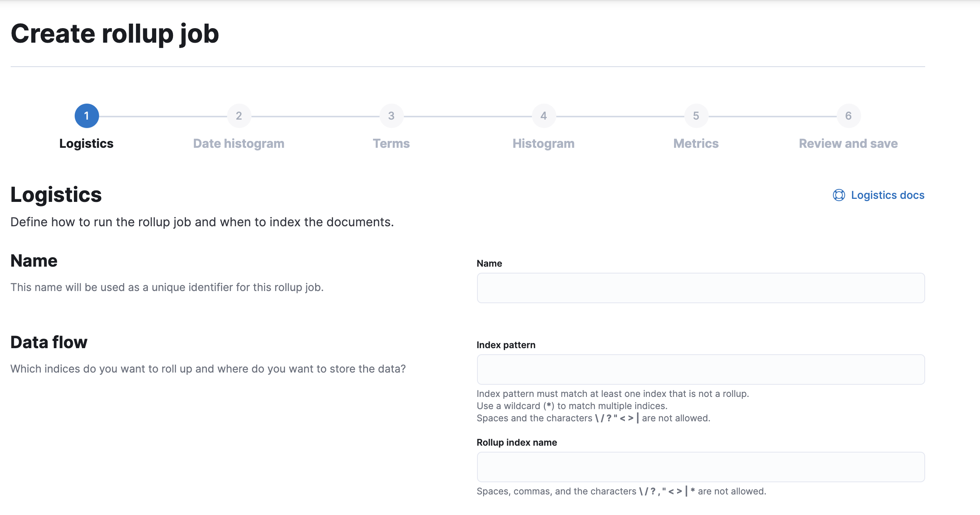Go to the Date histogram step label
This screenshot has width=980, height=515.
pos(239,144)
